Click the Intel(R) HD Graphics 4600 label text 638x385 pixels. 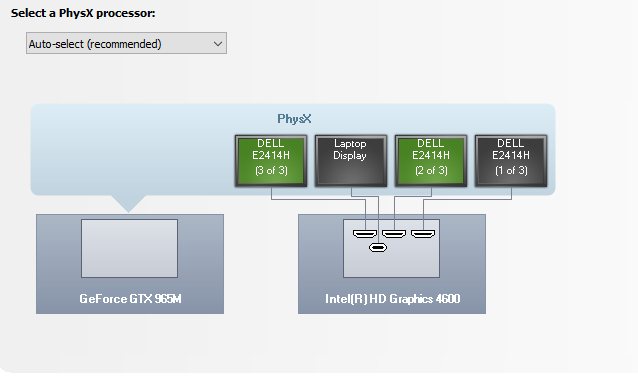tap(392, 299)
